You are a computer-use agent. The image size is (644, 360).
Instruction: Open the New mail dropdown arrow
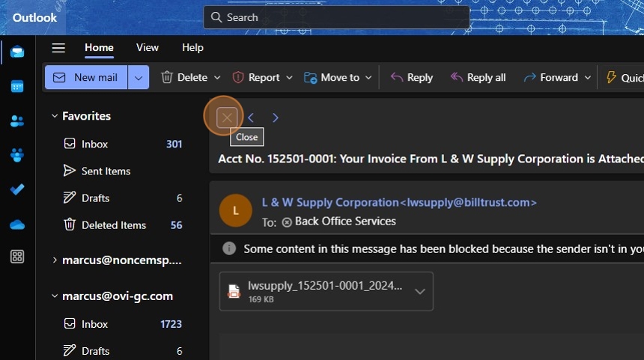click(x=139, y=77)
